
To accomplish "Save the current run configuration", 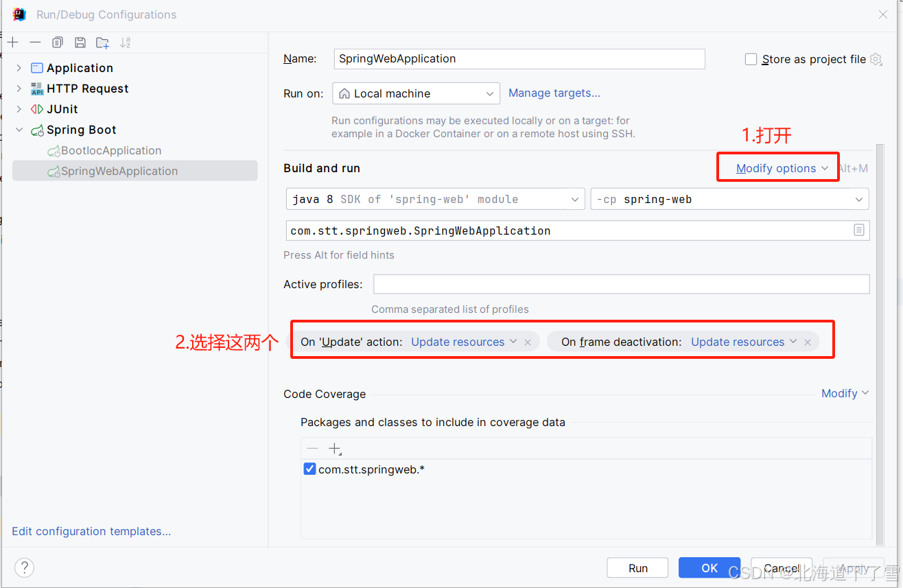I will [x=80, y=42].
